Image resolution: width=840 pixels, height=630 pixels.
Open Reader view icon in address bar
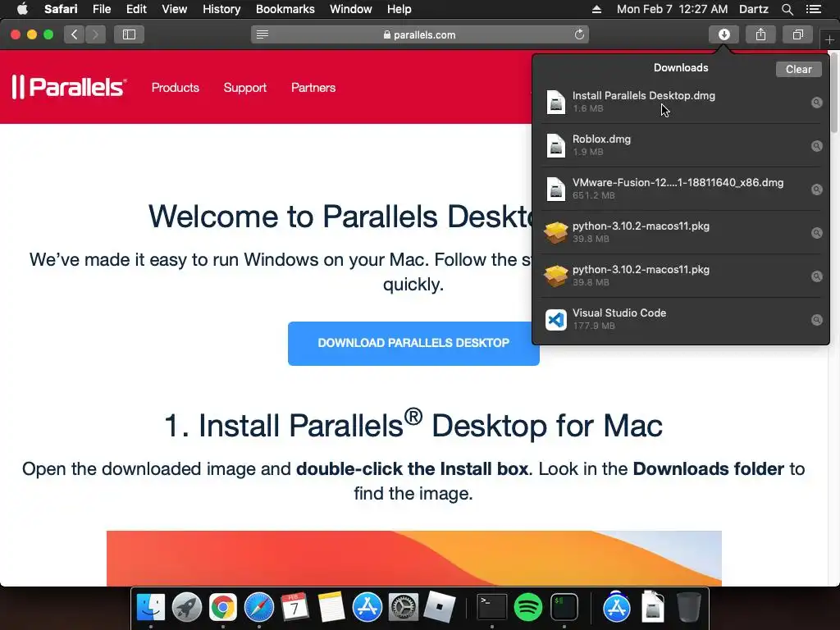click(262, 34)
